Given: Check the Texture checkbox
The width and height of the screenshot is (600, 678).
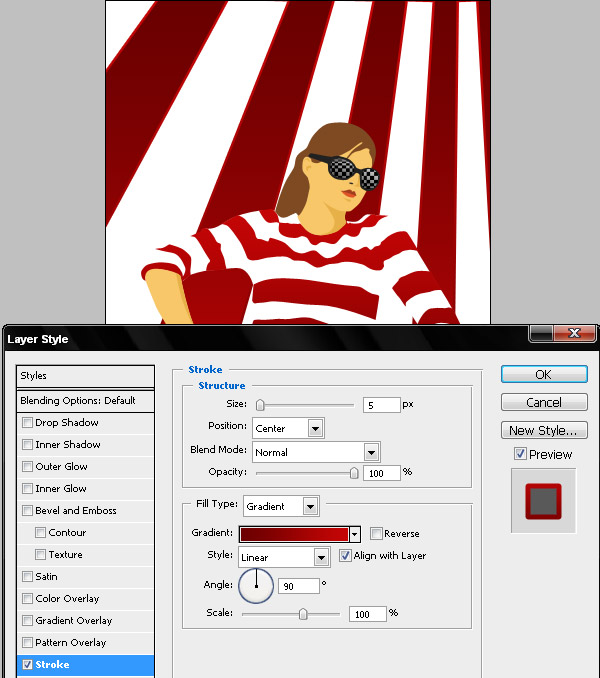Looking at the screenshot, I should click(x=40, y=555).
